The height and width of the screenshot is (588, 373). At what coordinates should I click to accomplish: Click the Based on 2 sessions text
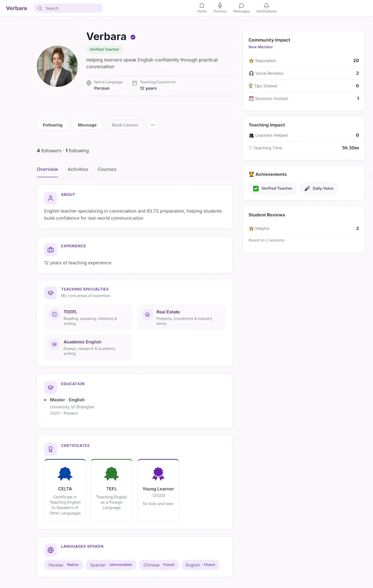(266, 240)
